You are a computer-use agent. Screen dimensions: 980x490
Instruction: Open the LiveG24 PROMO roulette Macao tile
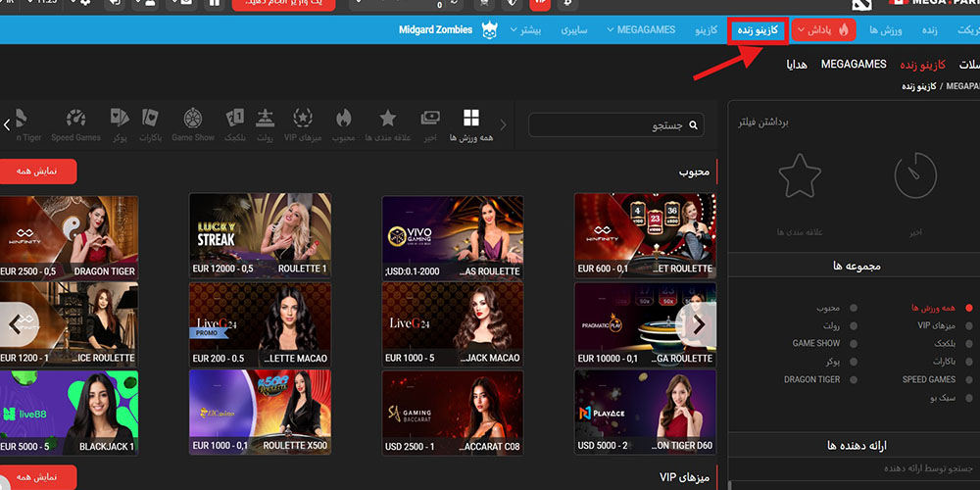tap(260, 324)
